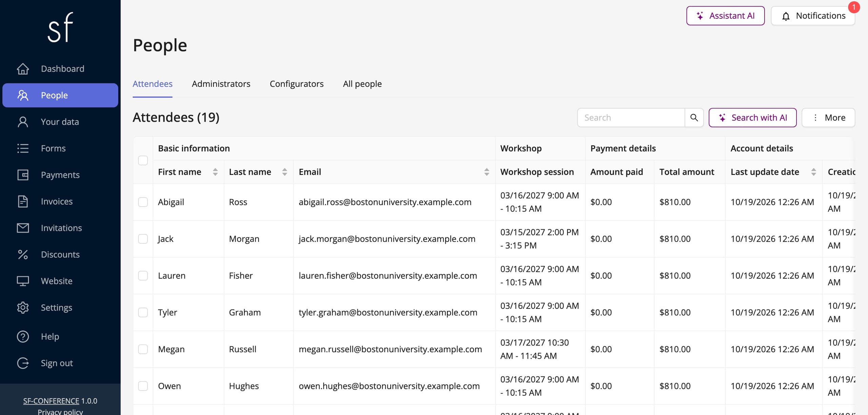Image resolution: width=868 pixels, height=415 pixels.
Task: Open the Payments wallet icon
Action: pos(23,175)
